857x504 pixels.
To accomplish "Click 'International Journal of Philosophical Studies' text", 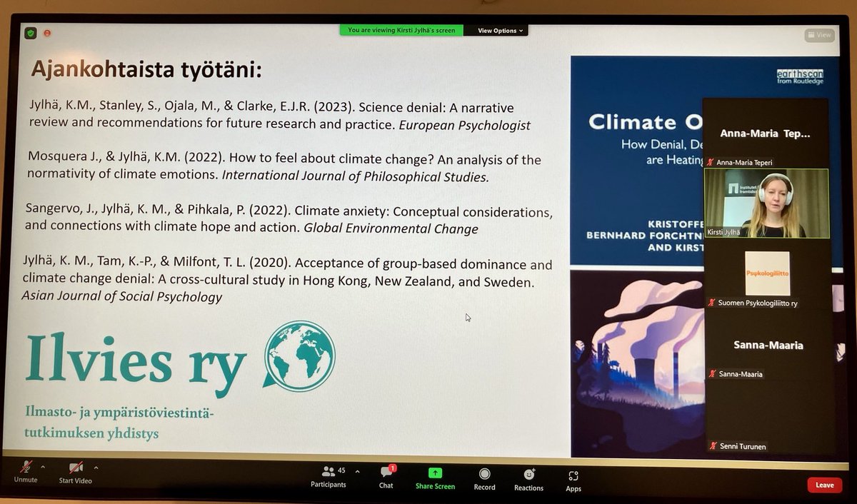I will 356,176.
